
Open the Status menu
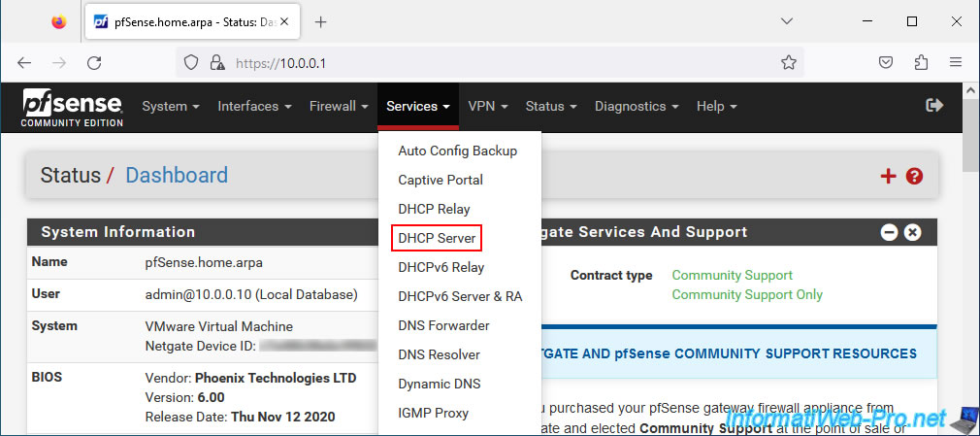coord(550,107)
